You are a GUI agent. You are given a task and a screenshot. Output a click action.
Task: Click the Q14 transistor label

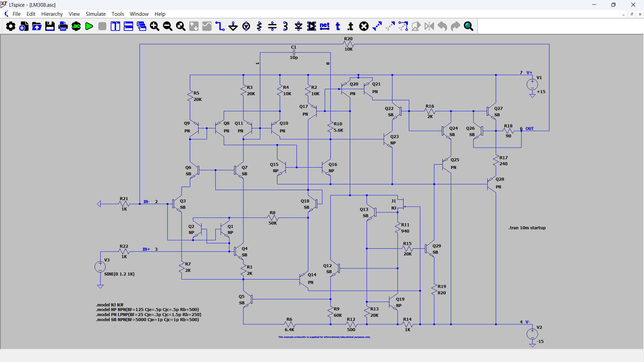(x=312, y=275)
